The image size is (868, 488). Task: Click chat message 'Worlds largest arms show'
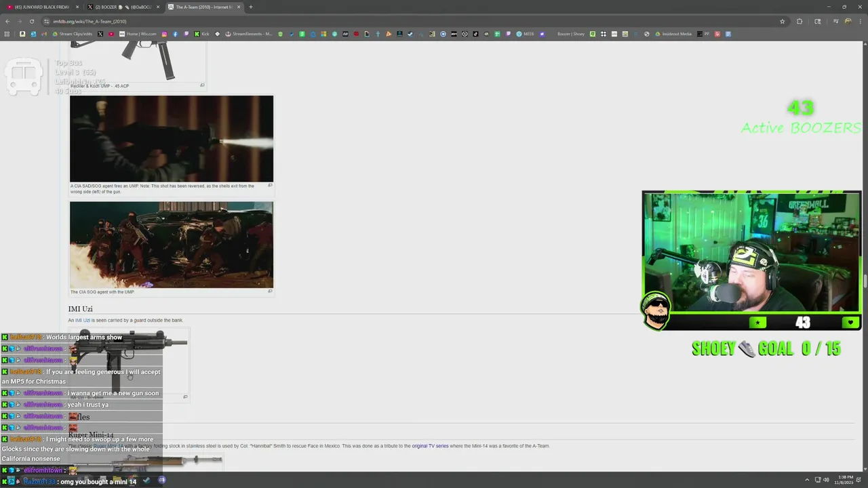point(84,337)
